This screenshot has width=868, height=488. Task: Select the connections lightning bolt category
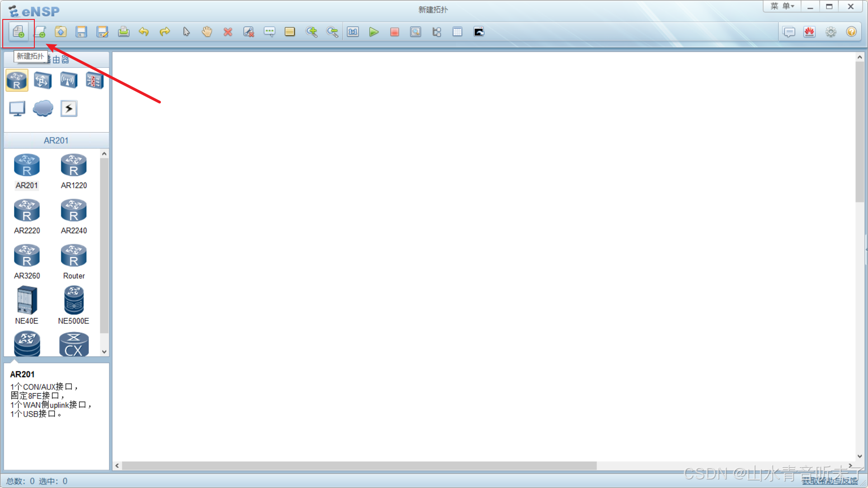click(x=69, y=108)
